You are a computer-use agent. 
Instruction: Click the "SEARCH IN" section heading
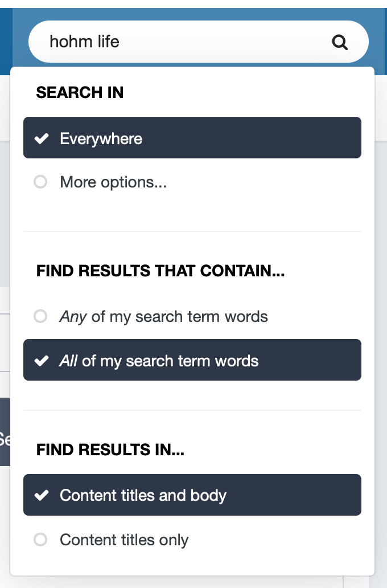tap(80, 93)
